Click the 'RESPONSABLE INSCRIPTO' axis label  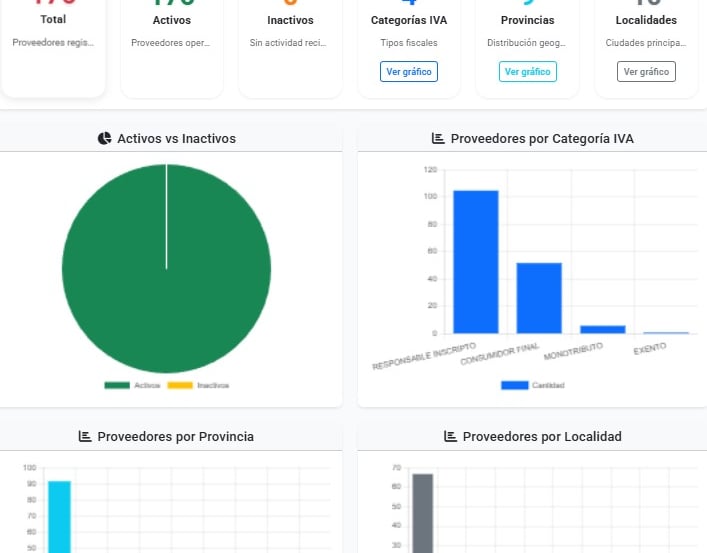click(x=424, y=356)
